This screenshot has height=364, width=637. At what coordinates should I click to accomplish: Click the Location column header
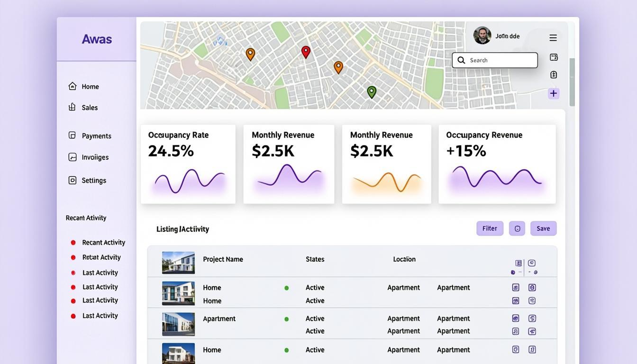coord(404,259)
